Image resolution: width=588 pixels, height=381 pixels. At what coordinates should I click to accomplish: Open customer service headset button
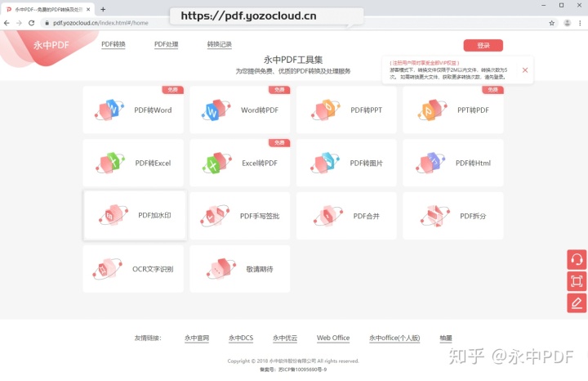click(577, 259)
